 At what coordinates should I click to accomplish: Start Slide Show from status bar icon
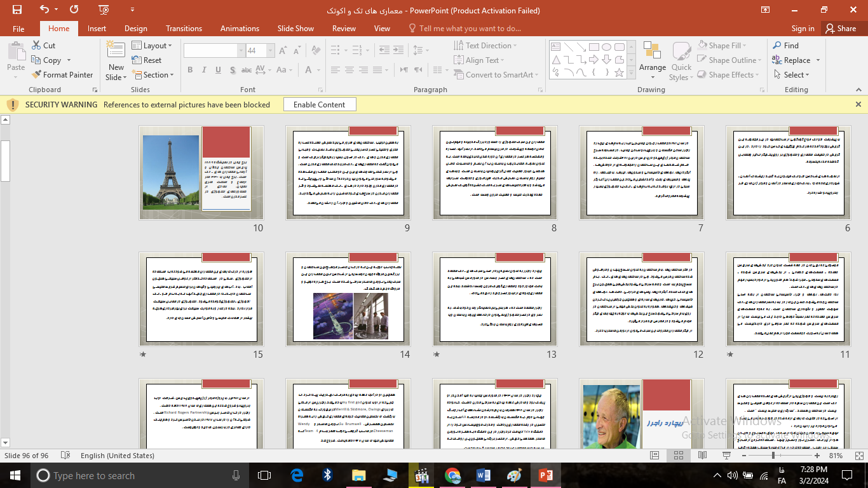[726, 456]
